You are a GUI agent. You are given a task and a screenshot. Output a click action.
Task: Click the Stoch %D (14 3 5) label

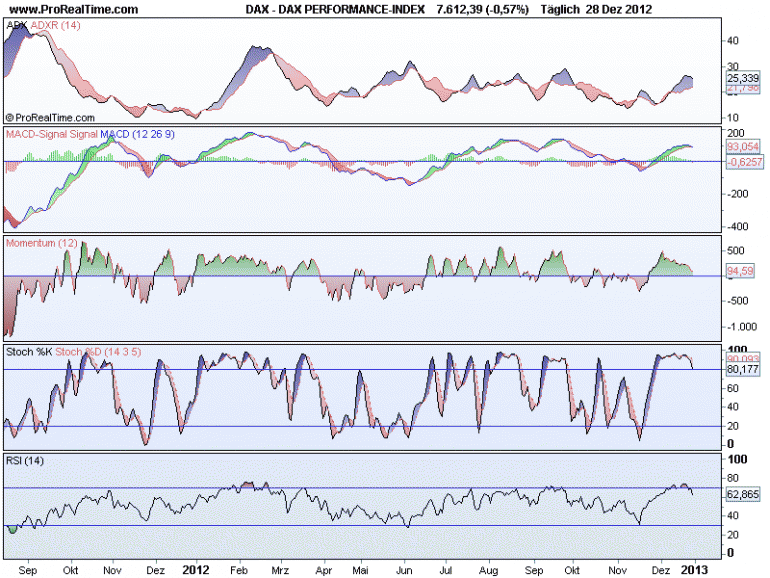pyautogui.click(x=98, y=352)
